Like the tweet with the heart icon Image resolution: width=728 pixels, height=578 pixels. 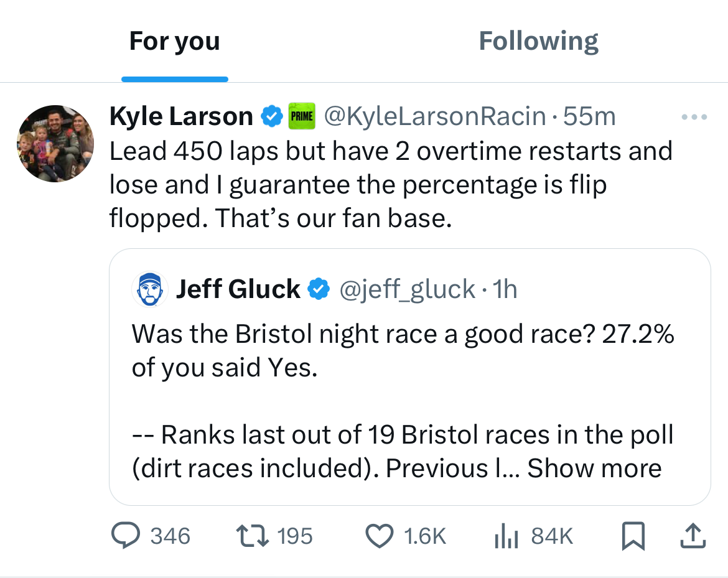tap(379, 536)
